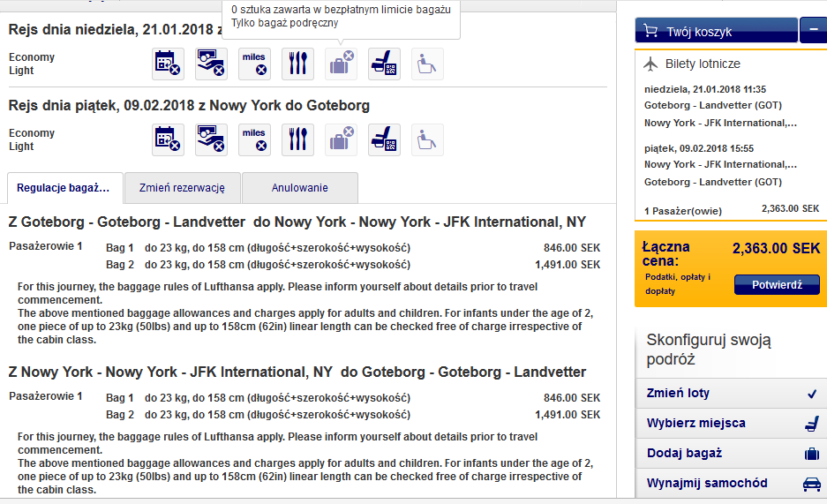Click the Twój koszyk cart header

pyautogui.click(x=717, y=30)
